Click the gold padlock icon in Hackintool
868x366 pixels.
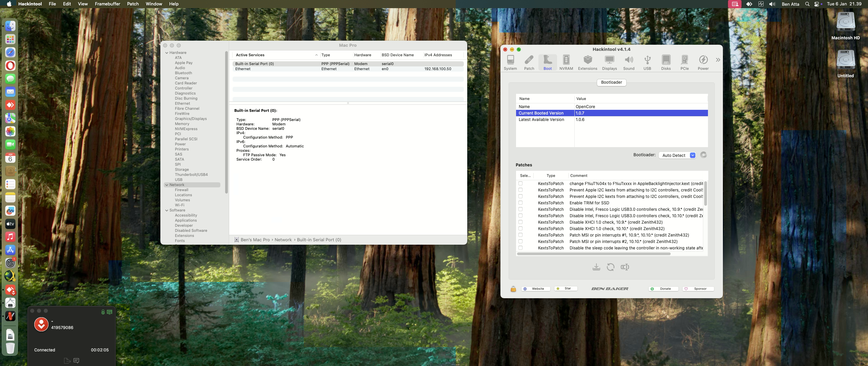513,289
